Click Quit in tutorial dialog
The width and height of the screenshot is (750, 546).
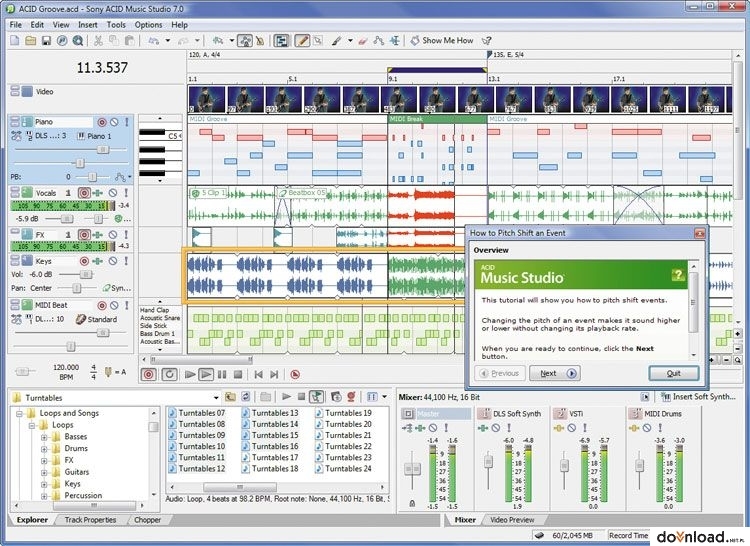[x=673, y=373]
